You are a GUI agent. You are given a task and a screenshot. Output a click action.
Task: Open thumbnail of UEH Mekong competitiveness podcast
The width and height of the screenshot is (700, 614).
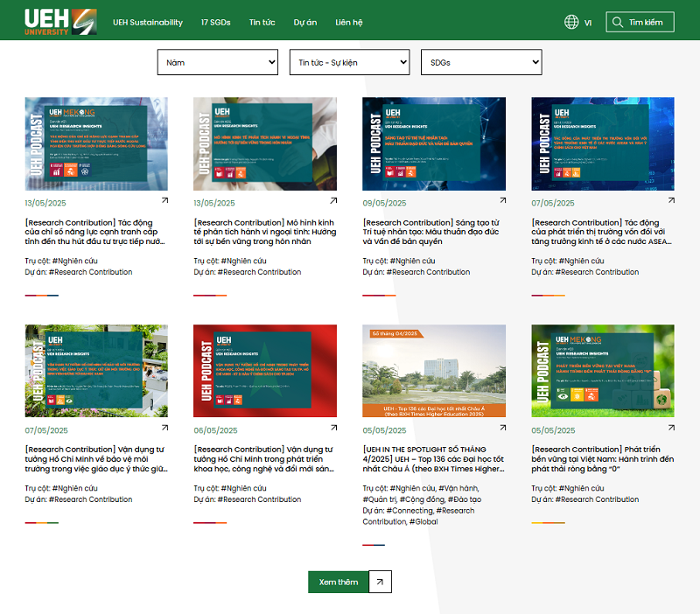point(96,144)
